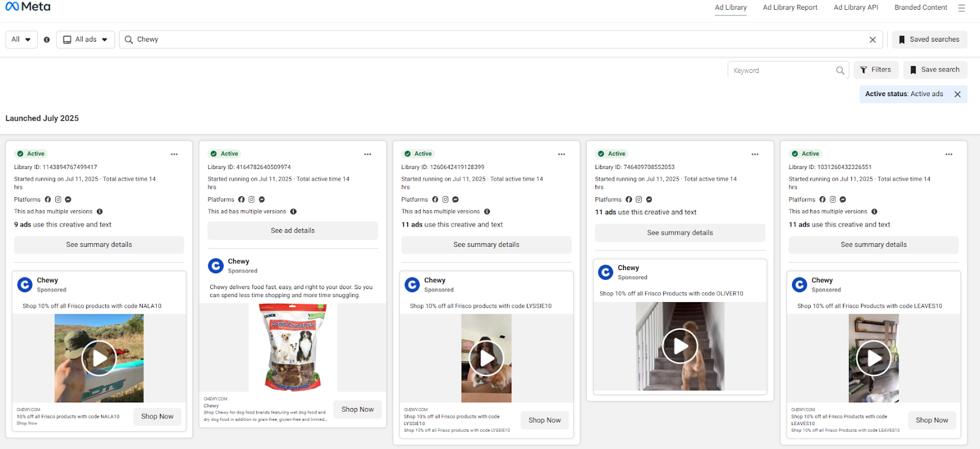Click Chewy profile logo in LEAVES10 ad

click(800, 285)
